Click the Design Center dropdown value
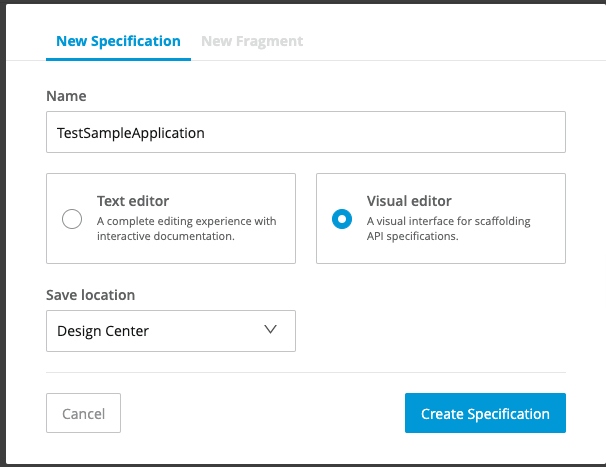Viewport: 606px width, 467px height. click(x=104, y=331)
